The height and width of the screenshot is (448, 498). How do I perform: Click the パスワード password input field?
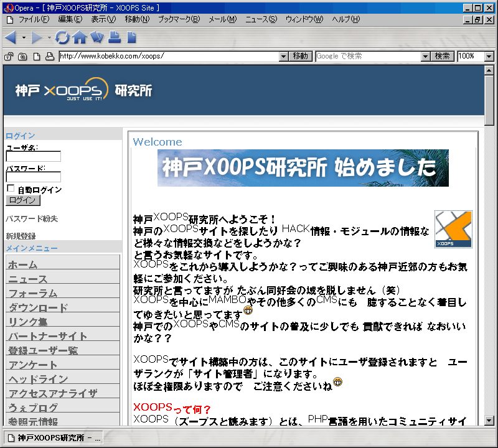tap(34, 177)
